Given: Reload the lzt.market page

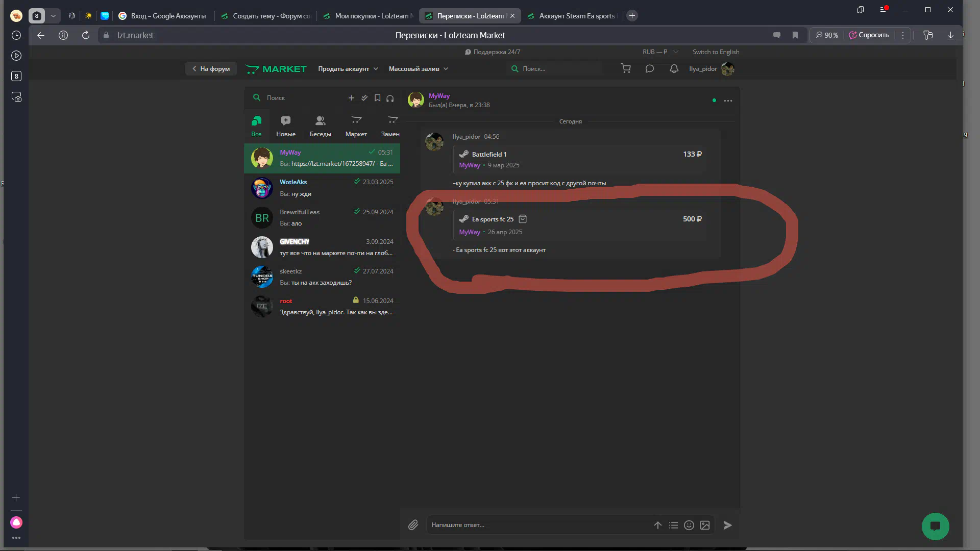Looking at the screenshot, I should 86,35.
